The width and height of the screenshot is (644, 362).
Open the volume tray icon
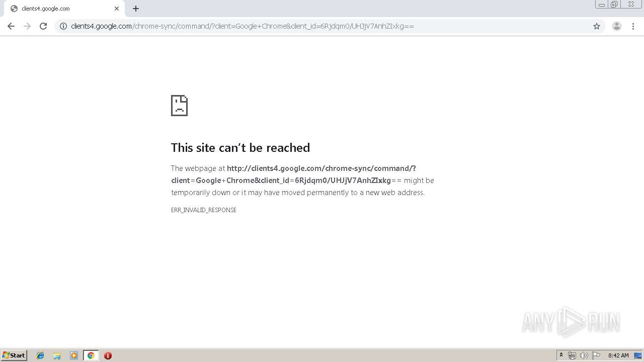coord(584,355)
